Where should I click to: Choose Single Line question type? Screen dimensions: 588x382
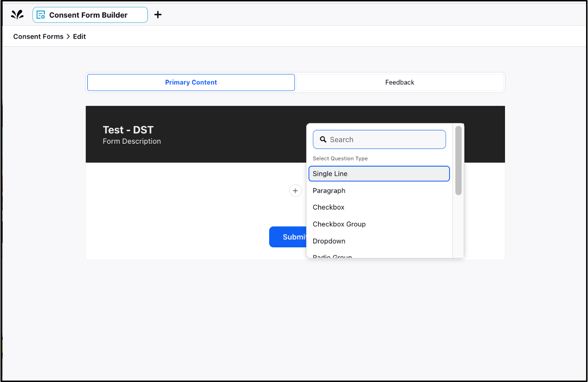pos(379,174)
